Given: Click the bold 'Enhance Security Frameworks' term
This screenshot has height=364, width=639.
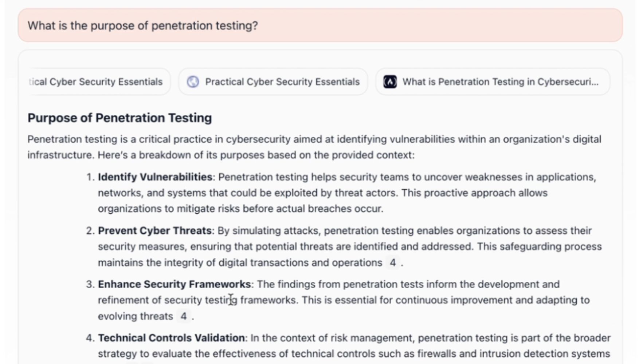Looking at the screenshot, I should click(x=174, y=284).
